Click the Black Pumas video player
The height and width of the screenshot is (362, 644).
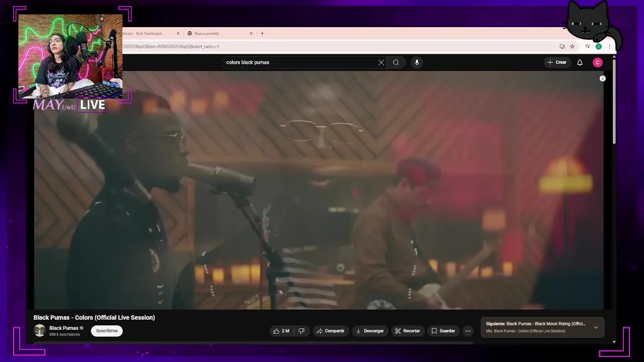[x=318, y=190]
